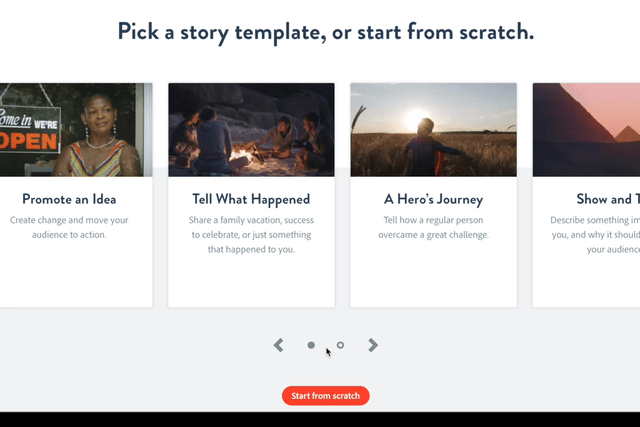Open the campfire thumbnail for Tell What Happened
Screen dimensions: 640x427
[x=251, y=130]
